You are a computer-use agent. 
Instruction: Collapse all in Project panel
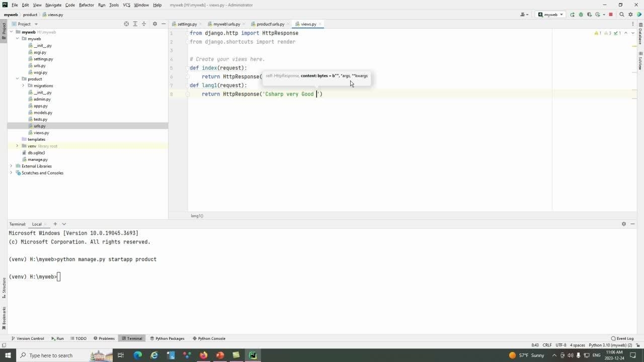click(x=144, y=24)
